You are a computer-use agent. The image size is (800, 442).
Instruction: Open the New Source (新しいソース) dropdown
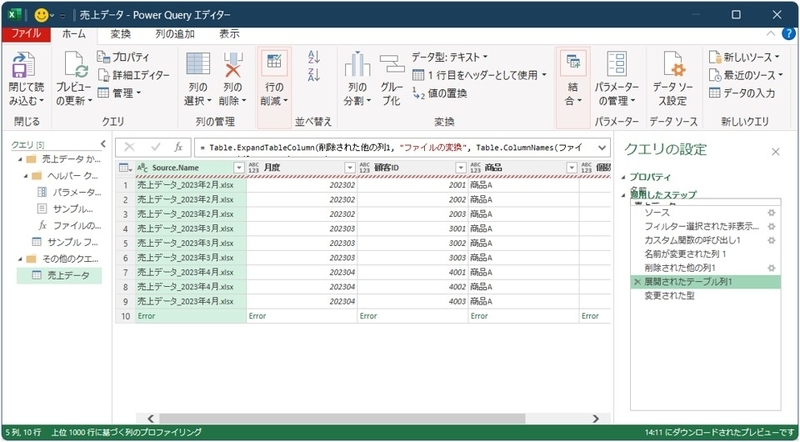[x=744, y=57]
